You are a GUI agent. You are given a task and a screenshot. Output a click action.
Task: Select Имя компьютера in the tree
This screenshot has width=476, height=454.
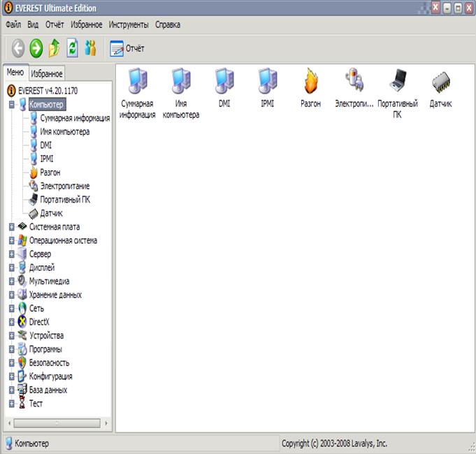point(65,131)
